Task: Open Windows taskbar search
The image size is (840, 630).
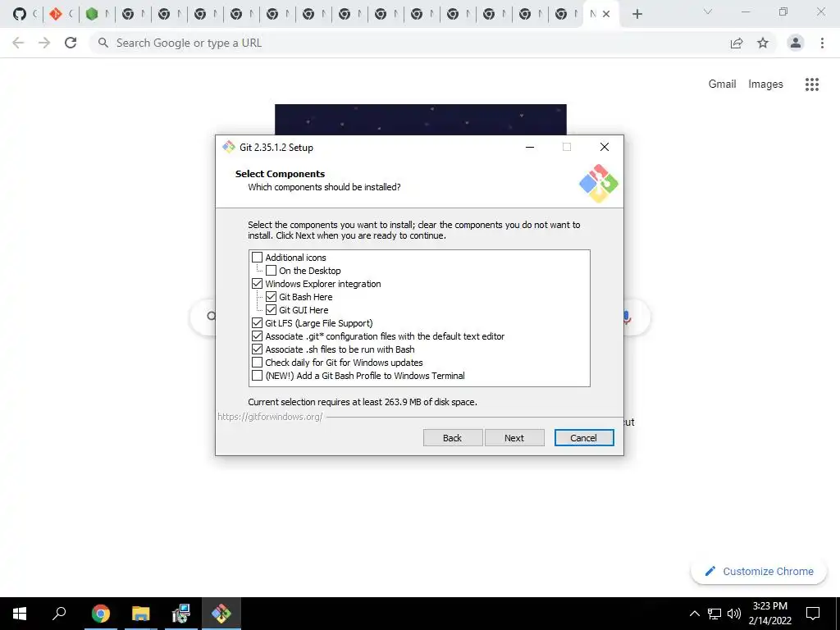Action: click(x=59, y=614)
